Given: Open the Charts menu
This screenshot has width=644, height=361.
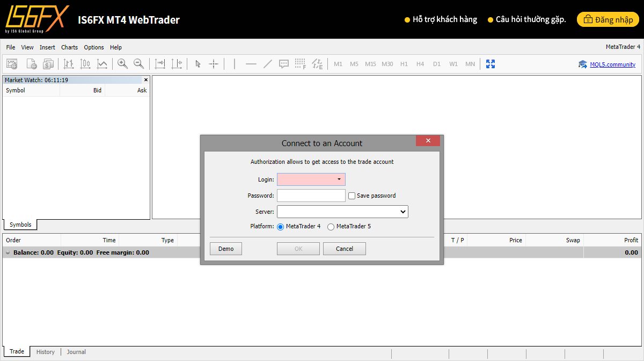Looking at the screenshot, I should (x=70, y=47).
